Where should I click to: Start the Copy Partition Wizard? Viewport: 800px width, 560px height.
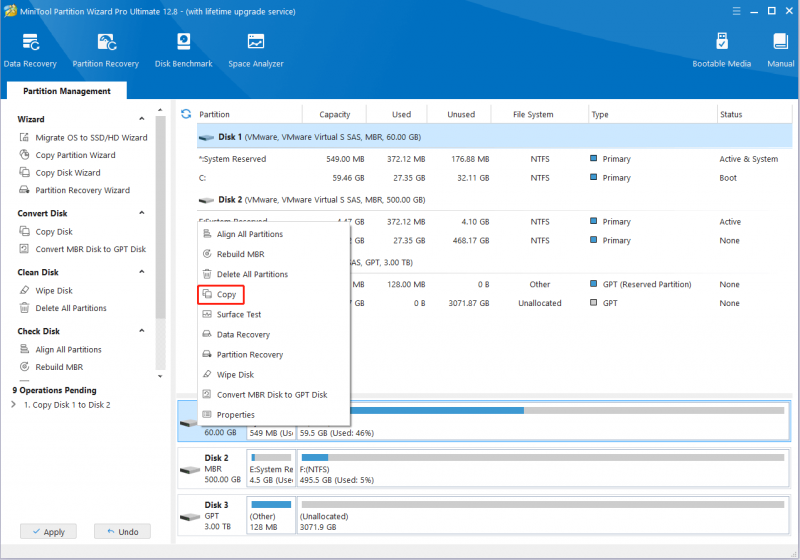(68, 155)
